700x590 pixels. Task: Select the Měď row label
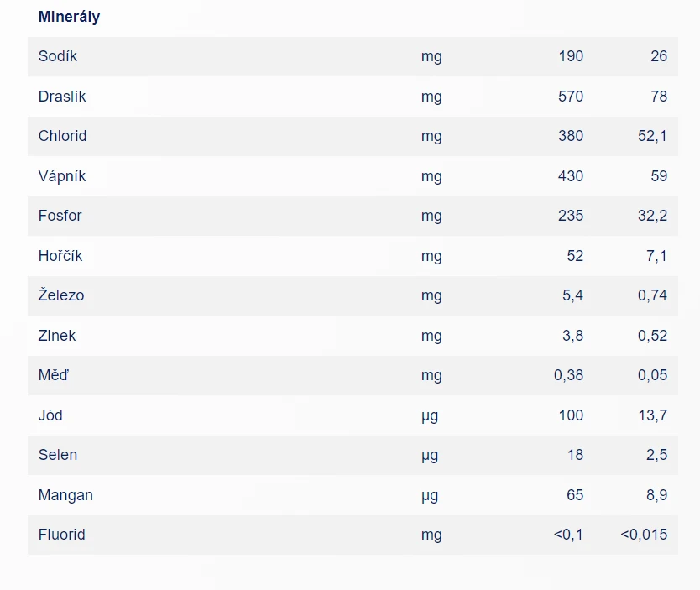[x=54, y=375]
